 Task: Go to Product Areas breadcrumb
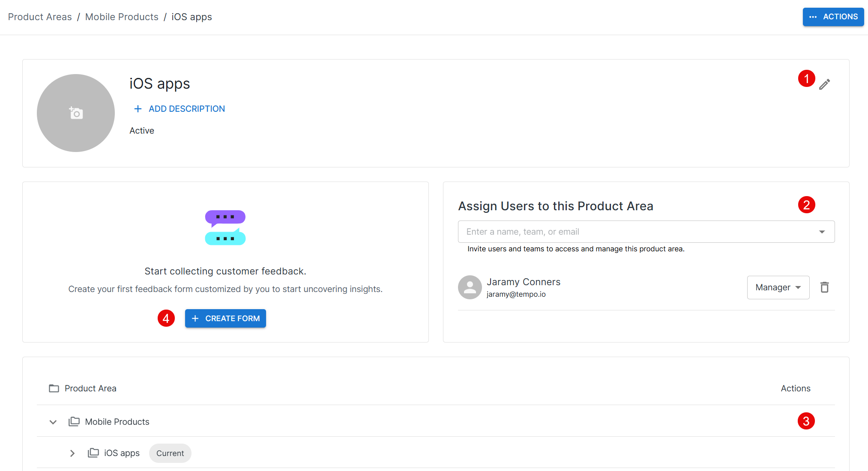(40, 17)
